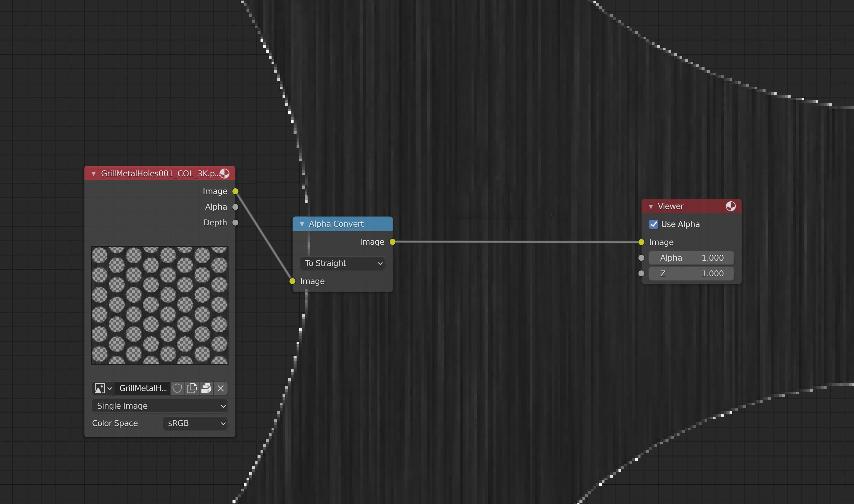Click the Alpha Convert node collapse arrow

tap(302, 223)
